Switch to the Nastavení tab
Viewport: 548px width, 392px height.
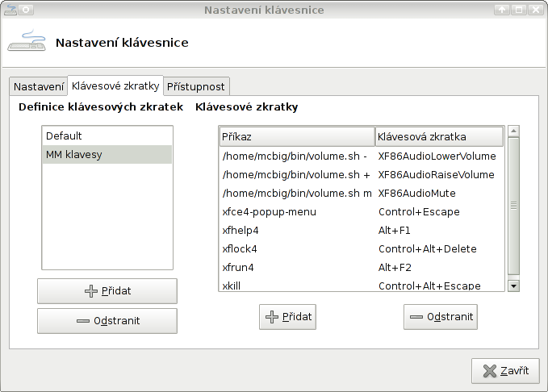[39, 86]
